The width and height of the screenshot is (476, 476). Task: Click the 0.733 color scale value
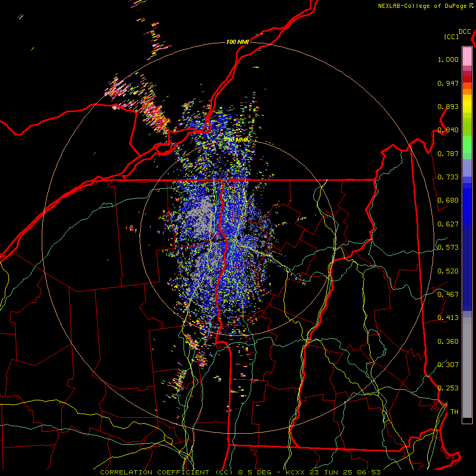point(448,177)
